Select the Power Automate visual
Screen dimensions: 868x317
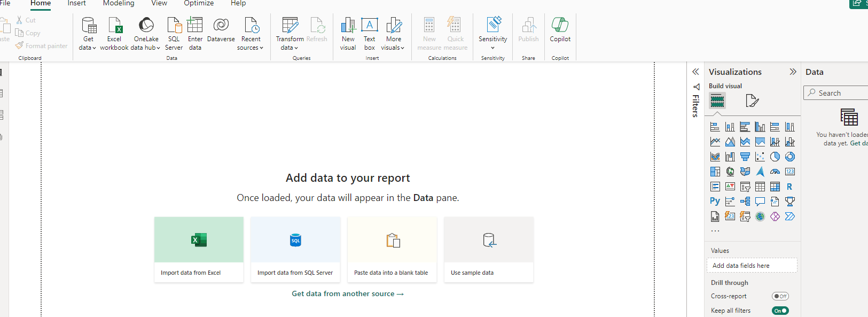pyautogui.click(x=789, y=217)
